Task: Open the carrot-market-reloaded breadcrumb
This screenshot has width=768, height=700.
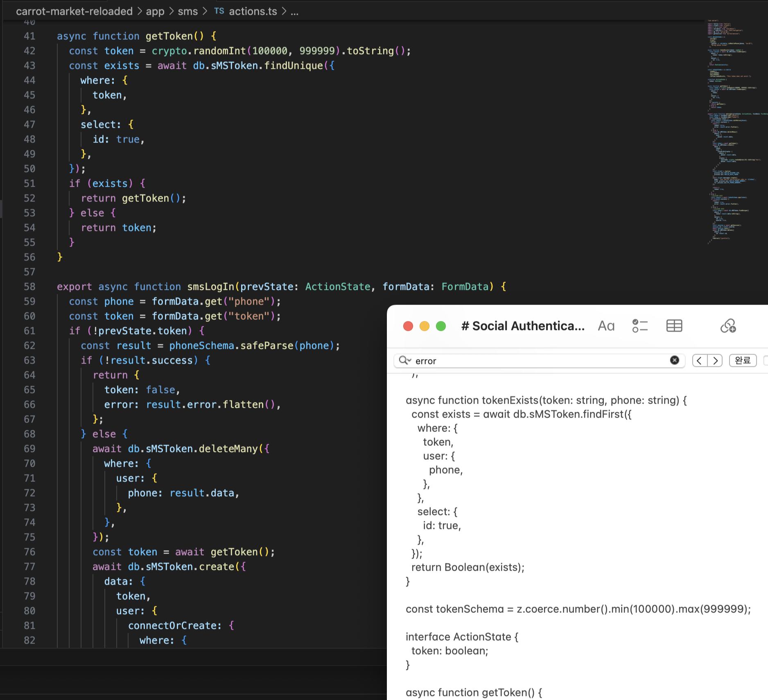Action: (74, 11)
